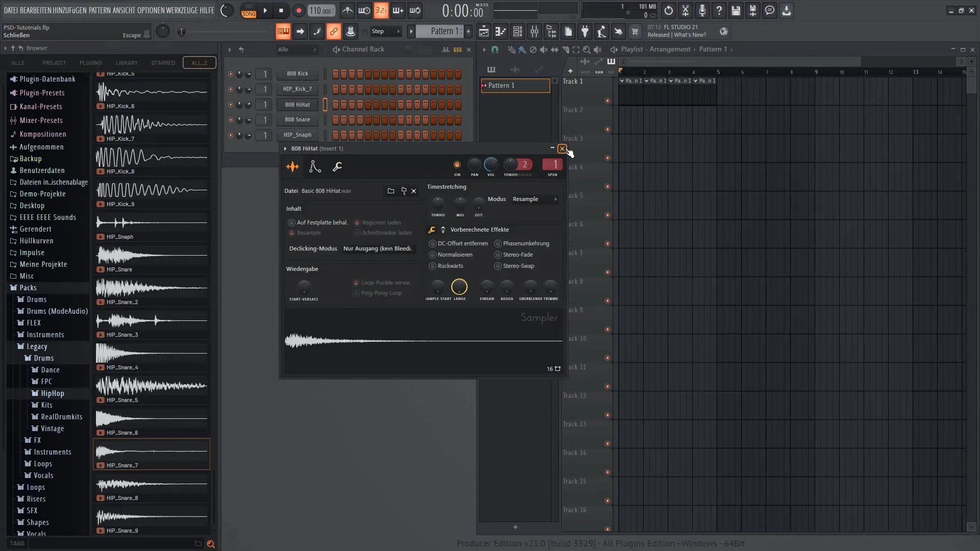Select the playlist pencil draw tool
The image size is (980, 551).
[511, 49]
